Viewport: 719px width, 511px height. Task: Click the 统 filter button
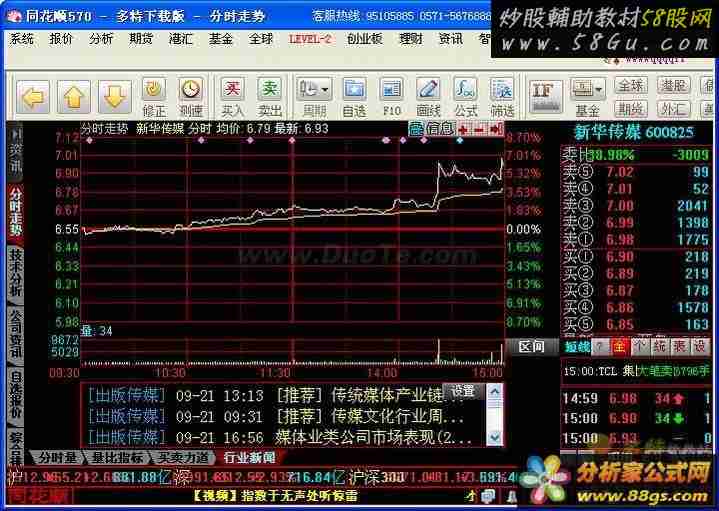point(659,347)
